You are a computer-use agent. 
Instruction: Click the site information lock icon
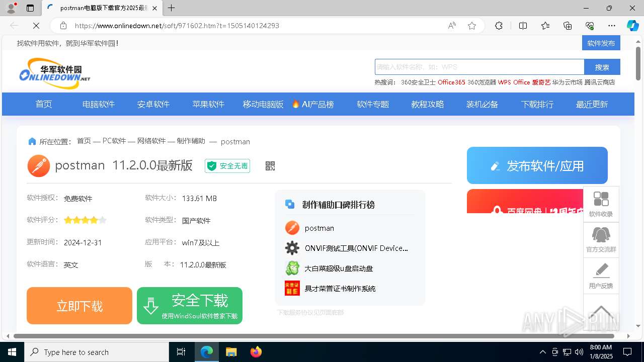click(63, 26)
